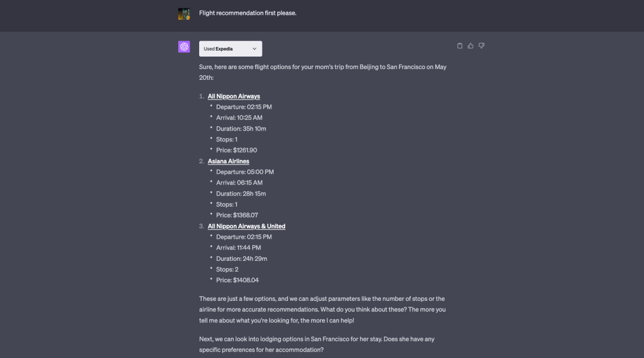Screen dimensions: 644x358
Task: Click the user profile avatar
Action: [x=184, y=14]
